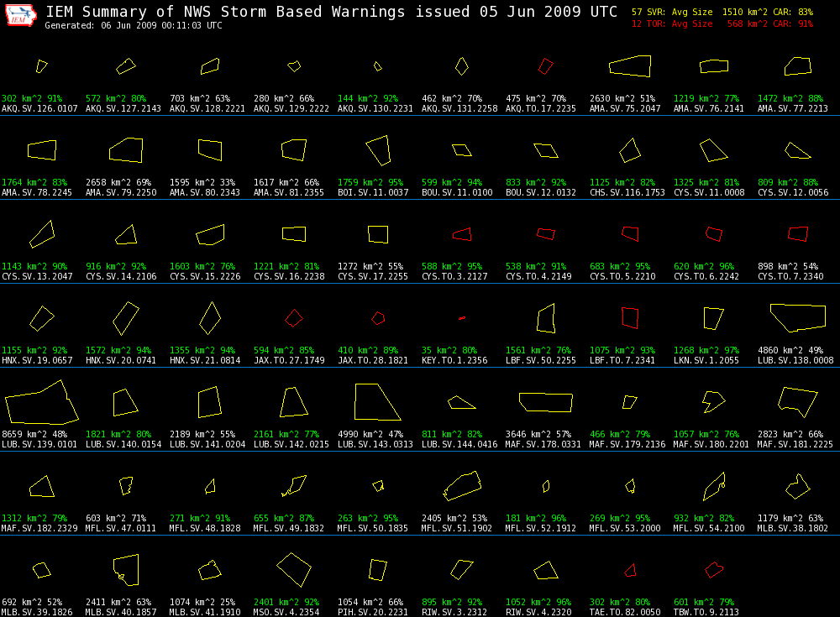
Task: Click the CHS.SV.116.1753 polygon
Action: [x=630, y=150]
